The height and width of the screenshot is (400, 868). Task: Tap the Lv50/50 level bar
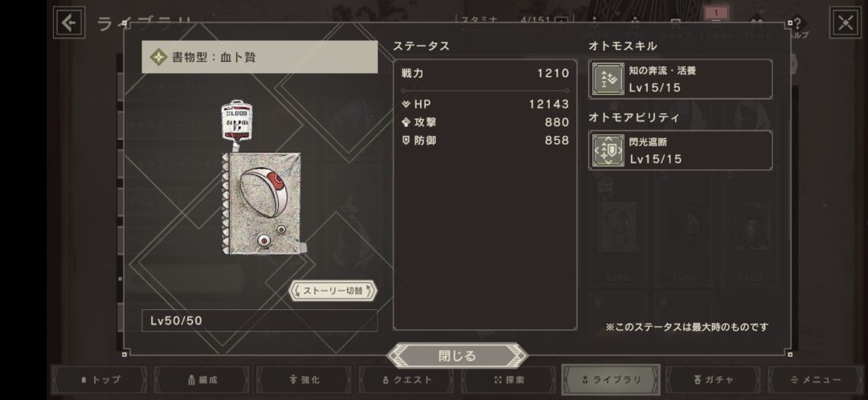pos(260,320)
